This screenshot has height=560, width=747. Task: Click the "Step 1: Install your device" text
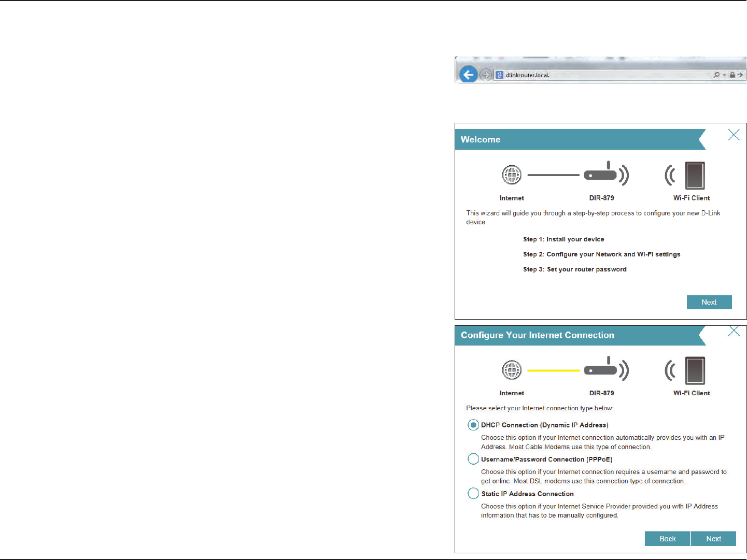coord(563,239)
